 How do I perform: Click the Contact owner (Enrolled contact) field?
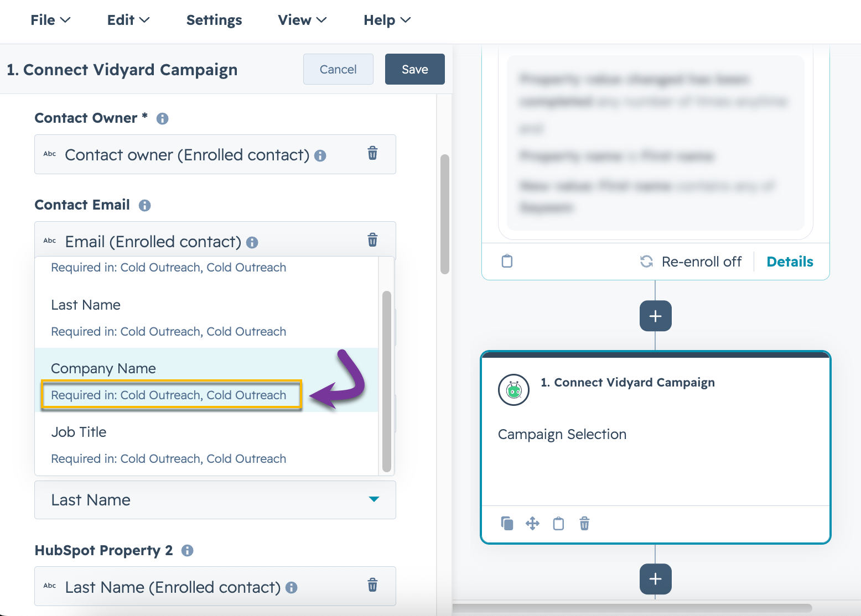point(215,154)
